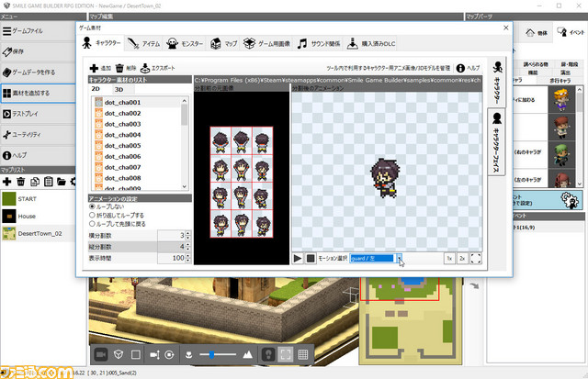
Task: Click the エクスポート export icon
Action: (x=145, y=68)
